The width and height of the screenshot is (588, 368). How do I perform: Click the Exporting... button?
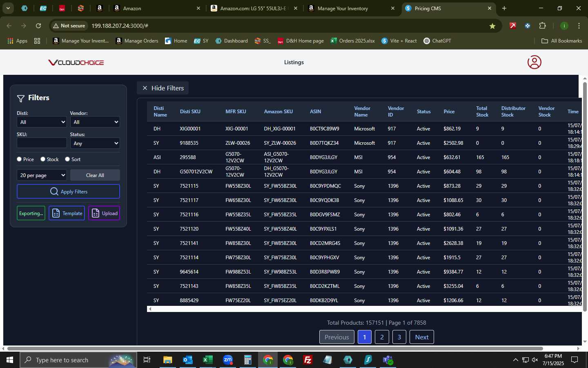click(31, 213)
